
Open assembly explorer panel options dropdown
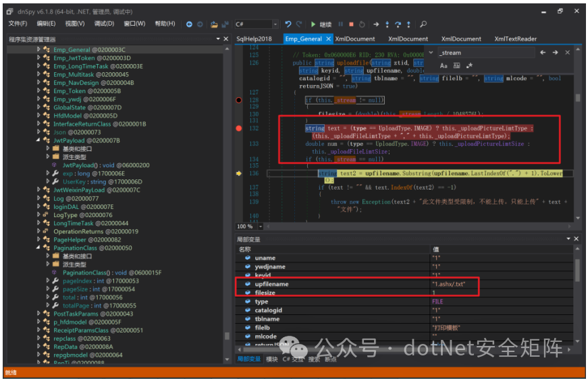[x=218, y=39]
